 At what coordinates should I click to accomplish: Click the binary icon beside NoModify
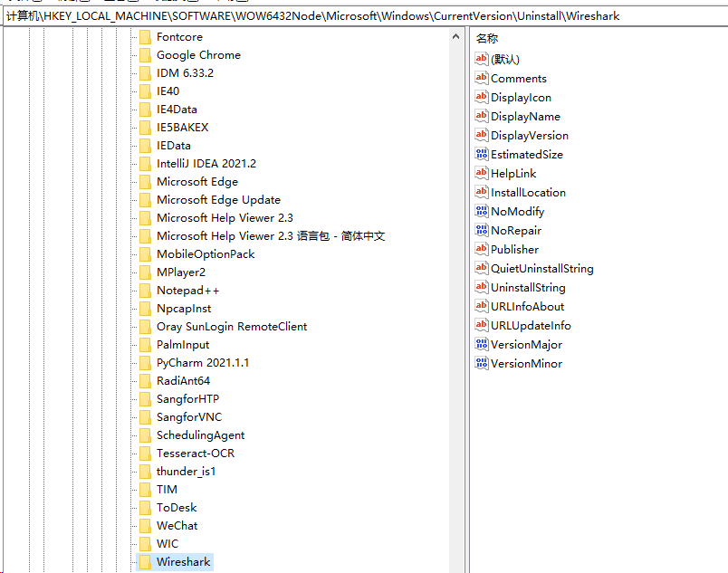click(482, 211)
